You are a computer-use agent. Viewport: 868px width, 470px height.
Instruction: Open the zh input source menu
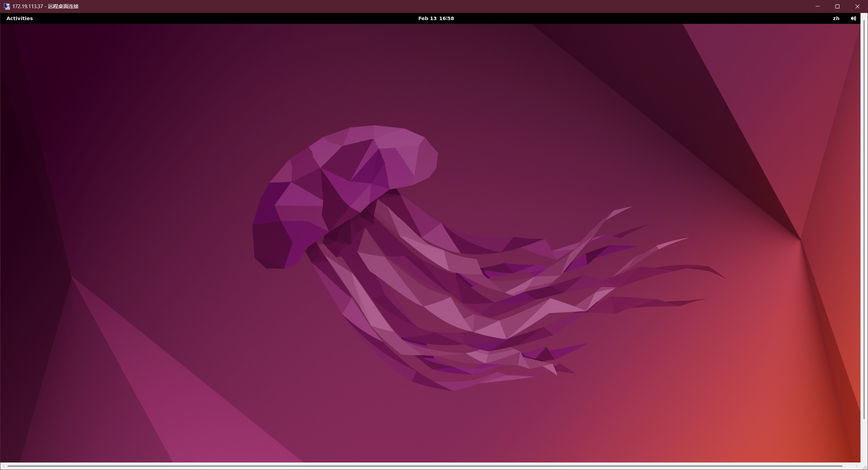[x=836, y=18]
